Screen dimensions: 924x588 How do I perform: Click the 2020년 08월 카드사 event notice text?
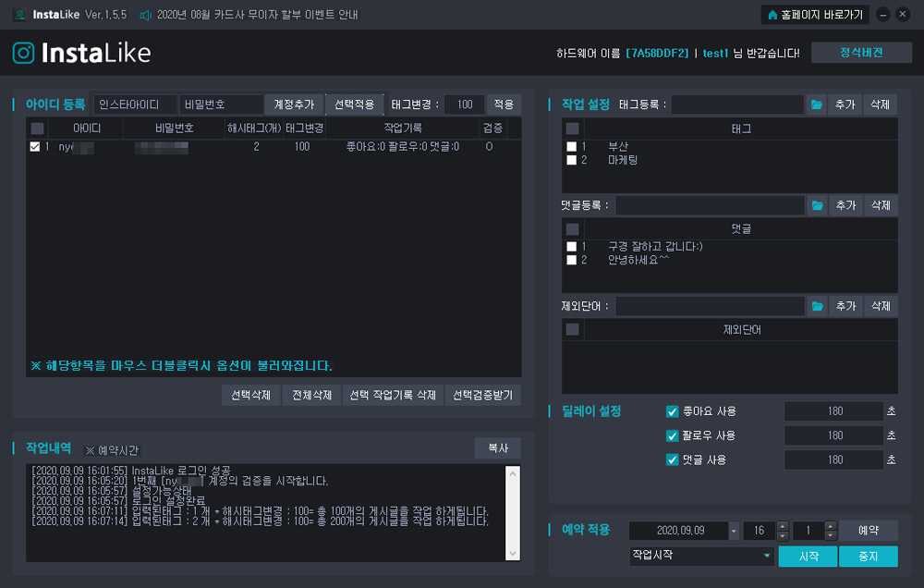(x=257, y=15)
